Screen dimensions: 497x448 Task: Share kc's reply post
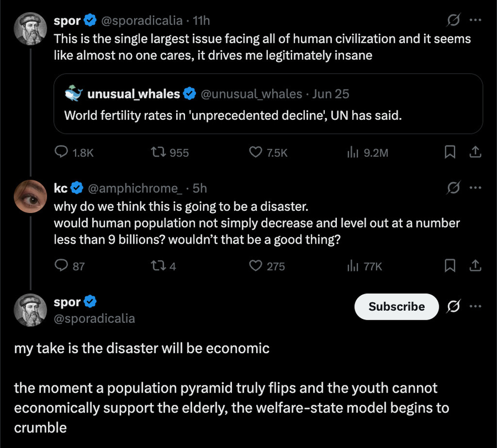tap(476, 265)
